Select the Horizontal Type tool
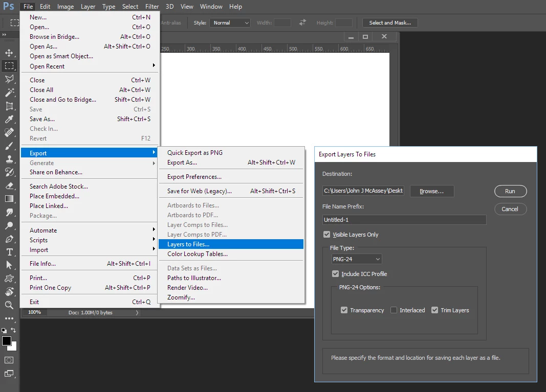Screen dimensions: 546x392 click(x=9, y=252)
